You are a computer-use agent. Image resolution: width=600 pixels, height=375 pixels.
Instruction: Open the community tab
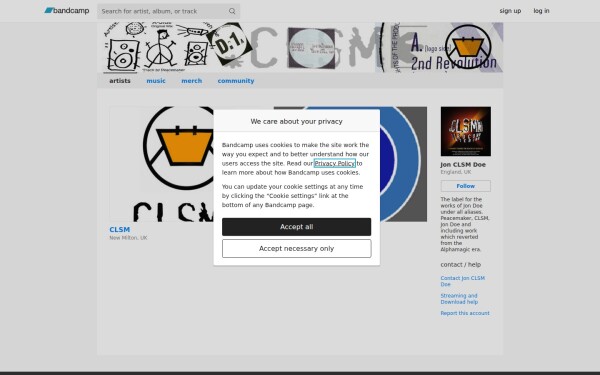coord(236,81)
